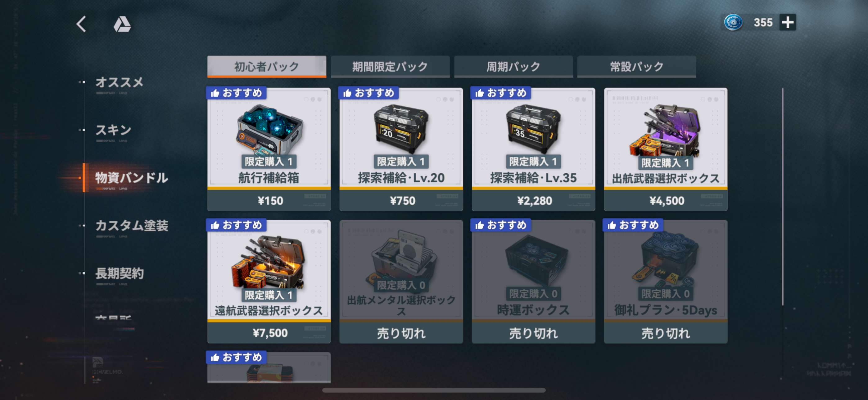Screen dimensions: 868x400
Task: Go to カスタム塗装 in sidebar
Action: pyautogui.click(x=131, y=226)
